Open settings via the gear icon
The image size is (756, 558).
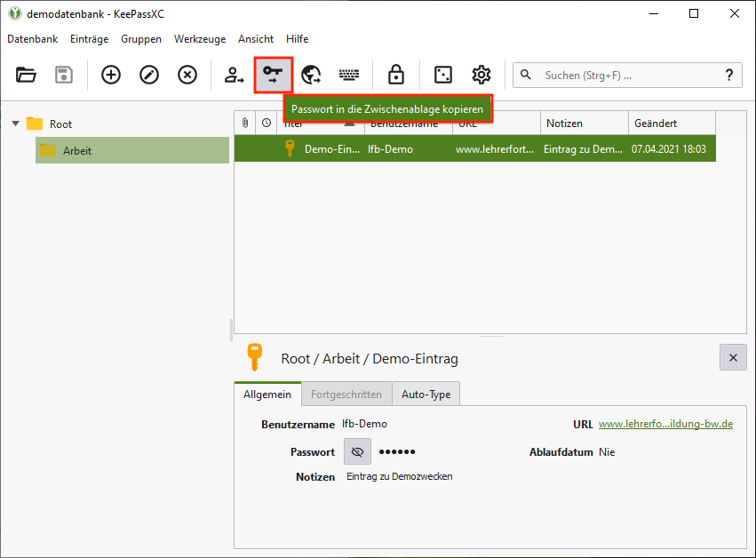481,76
